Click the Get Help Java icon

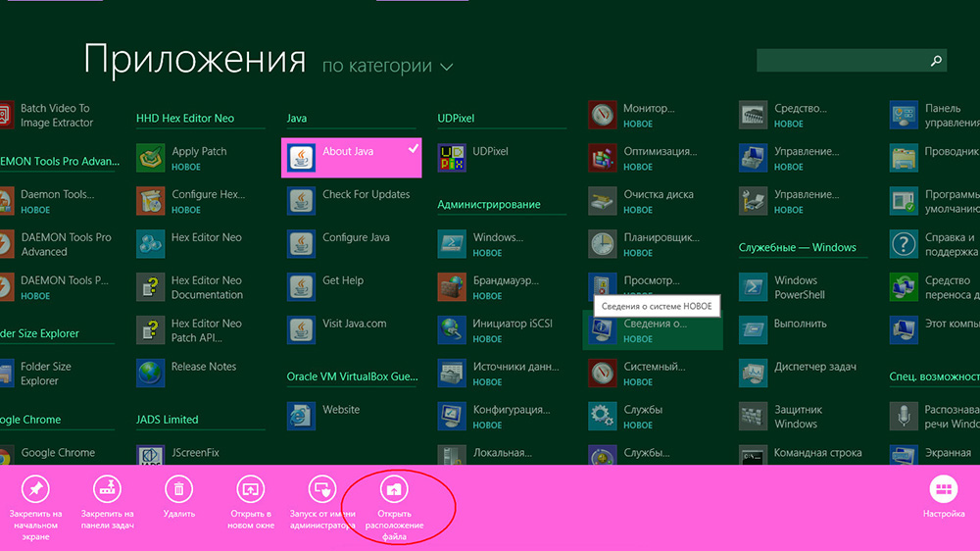coord(301,287)
